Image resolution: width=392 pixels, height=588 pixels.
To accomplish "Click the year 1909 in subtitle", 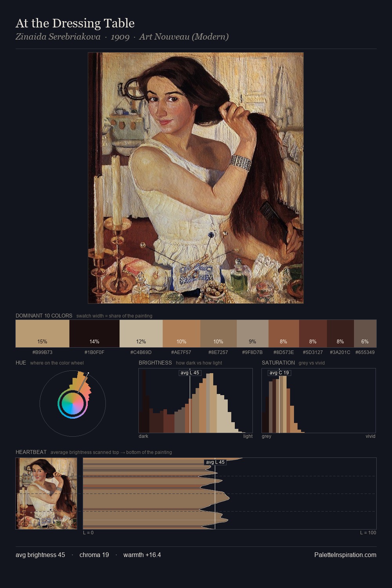I will point(120,37).
